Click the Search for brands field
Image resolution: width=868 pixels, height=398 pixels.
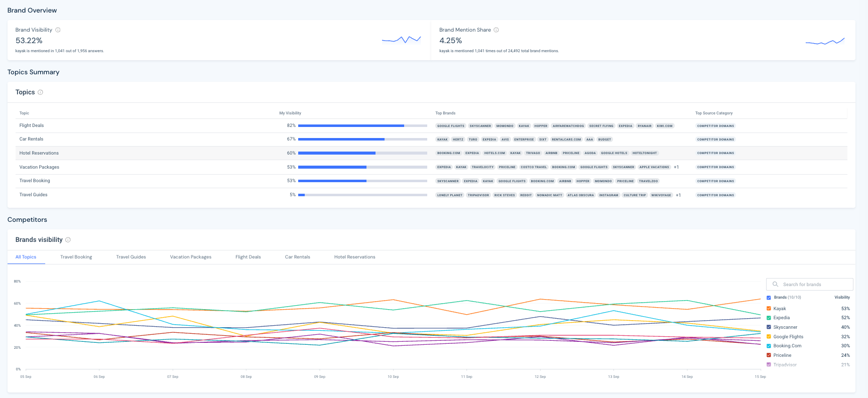pyautogui.click(x=814, y=285)
